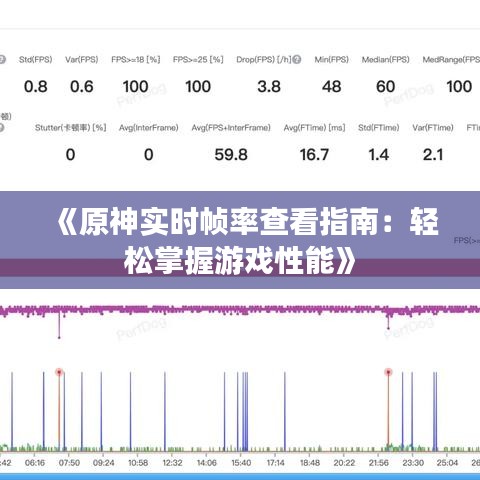Click the 20:22 time axis label
Screen dimensions: 480x480
click(344, 463)
